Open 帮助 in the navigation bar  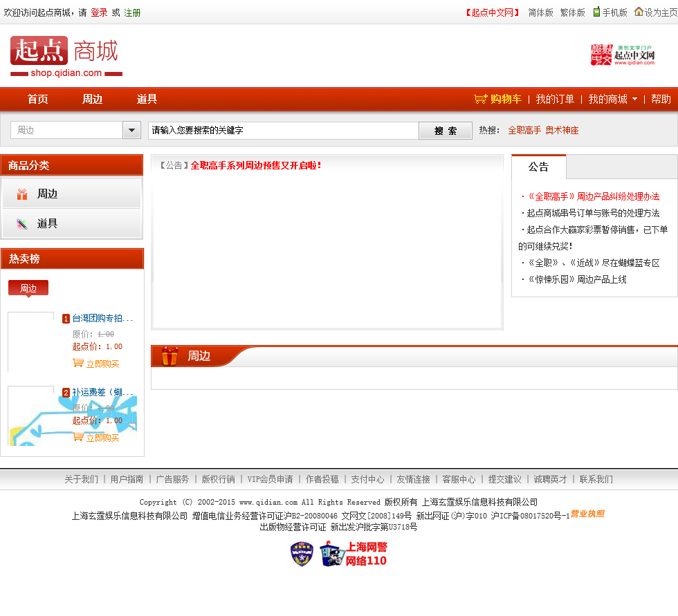(661, 99)
